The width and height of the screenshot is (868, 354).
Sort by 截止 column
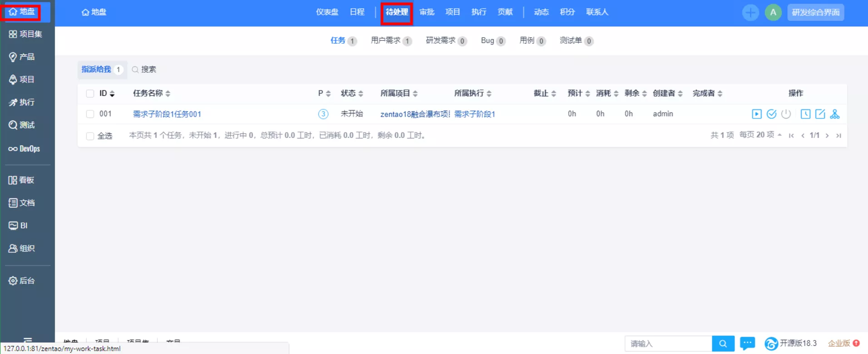click(545, 93)
